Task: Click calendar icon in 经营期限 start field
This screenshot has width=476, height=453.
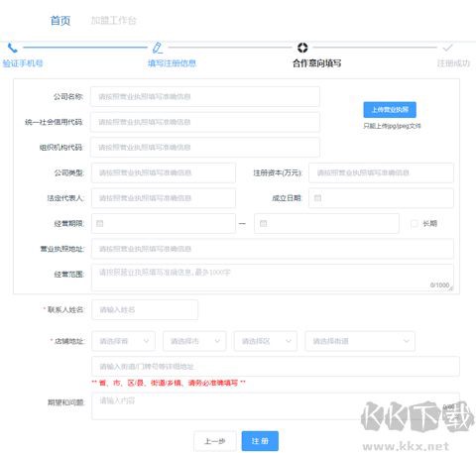Action: point(99,223)
